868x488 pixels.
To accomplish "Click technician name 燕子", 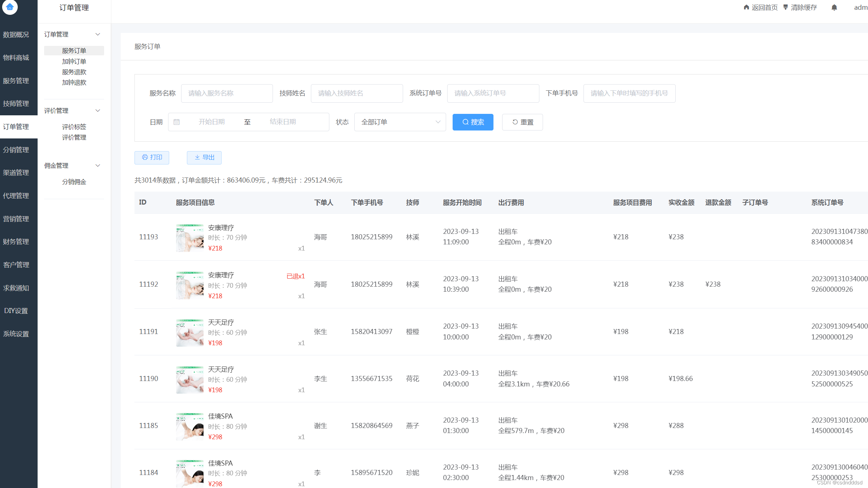I will [412, 425].
